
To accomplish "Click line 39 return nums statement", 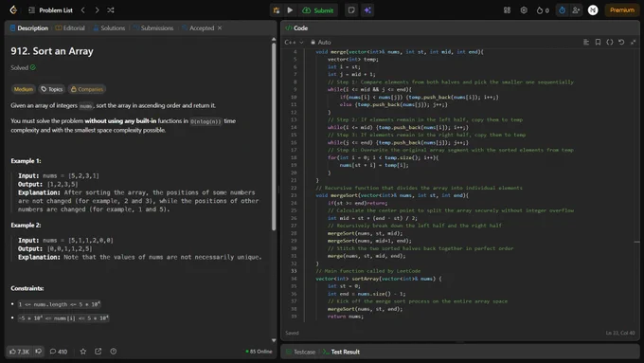I will 346,317.
